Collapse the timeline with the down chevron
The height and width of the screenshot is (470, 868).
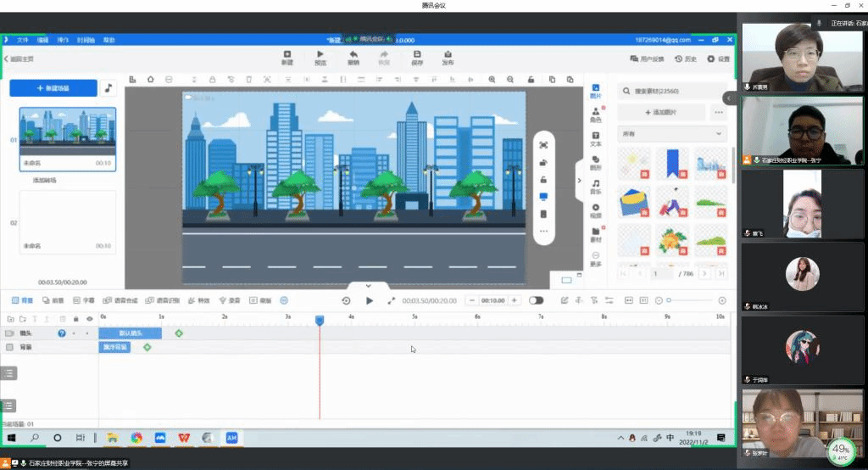coord(368,286)
